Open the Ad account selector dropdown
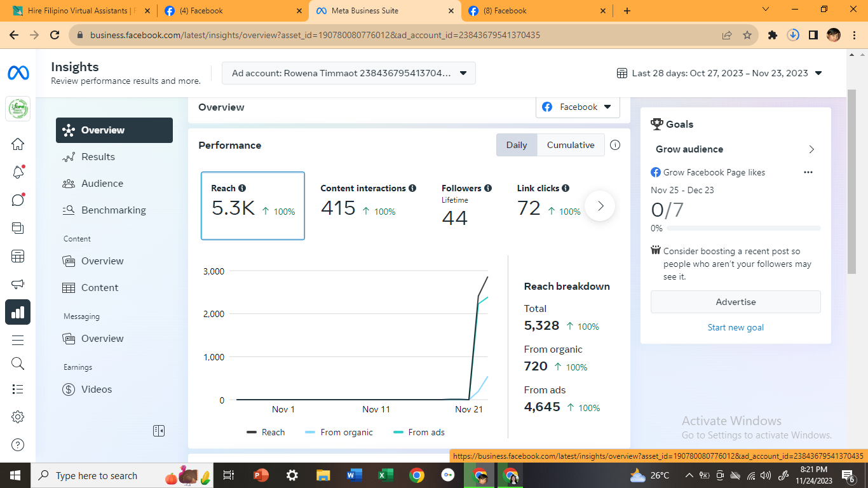This screenshot has height=488, width=868. click(x=348, y=73)
